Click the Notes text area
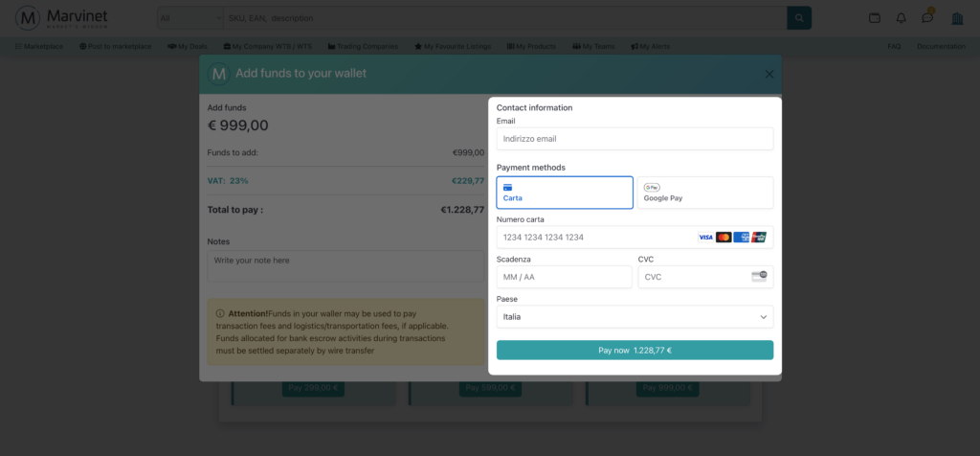 coord(345,265)
